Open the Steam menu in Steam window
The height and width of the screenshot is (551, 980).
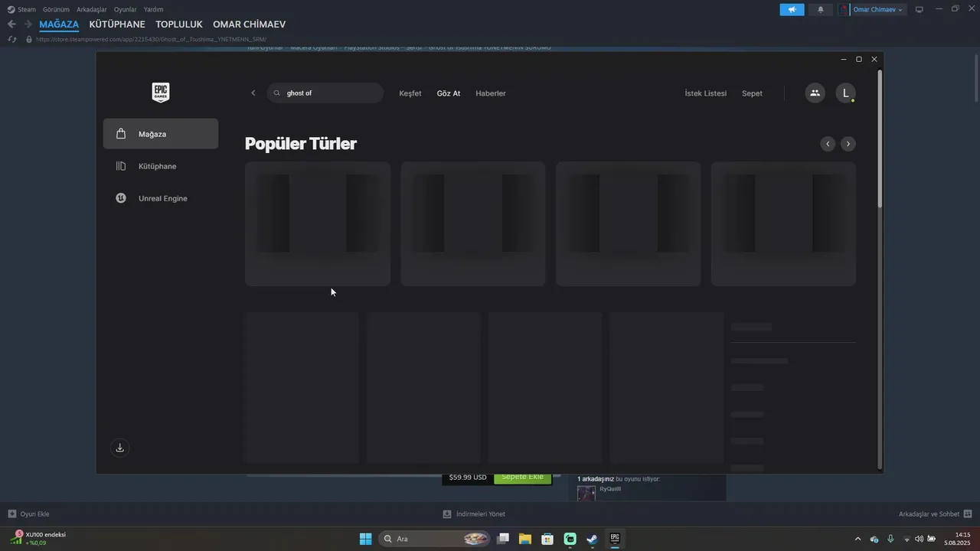(21, 9)
